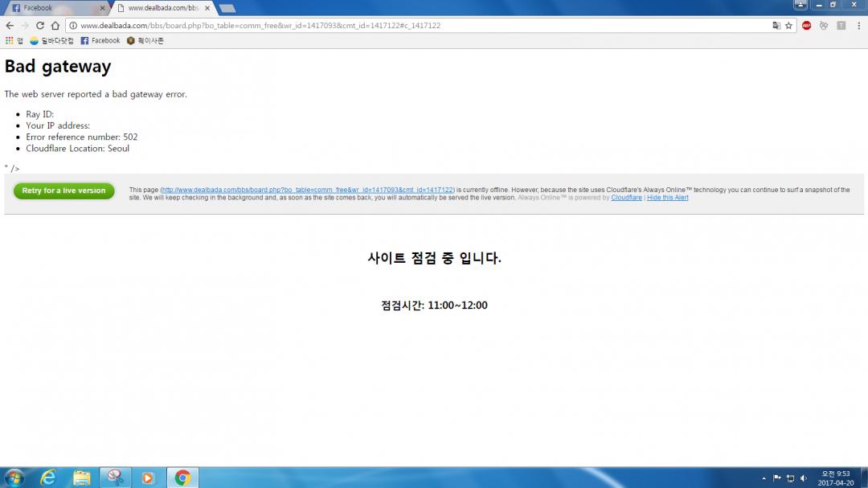The height and width of the screenshot is (488, 868).
Task: Open a new browser tab
Action: tap(227, 8)
